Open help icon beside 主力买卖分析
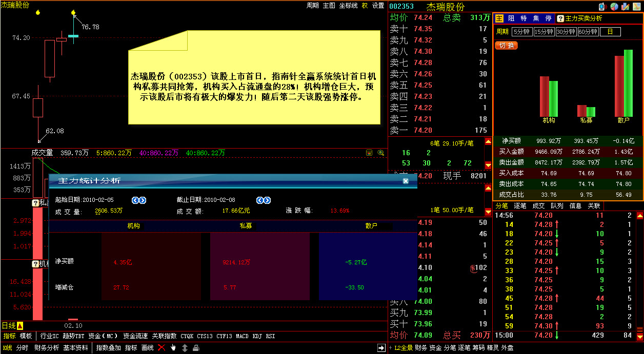Image resolution: width=644 pixels, height=354 pixels. (x=560, y=18)
